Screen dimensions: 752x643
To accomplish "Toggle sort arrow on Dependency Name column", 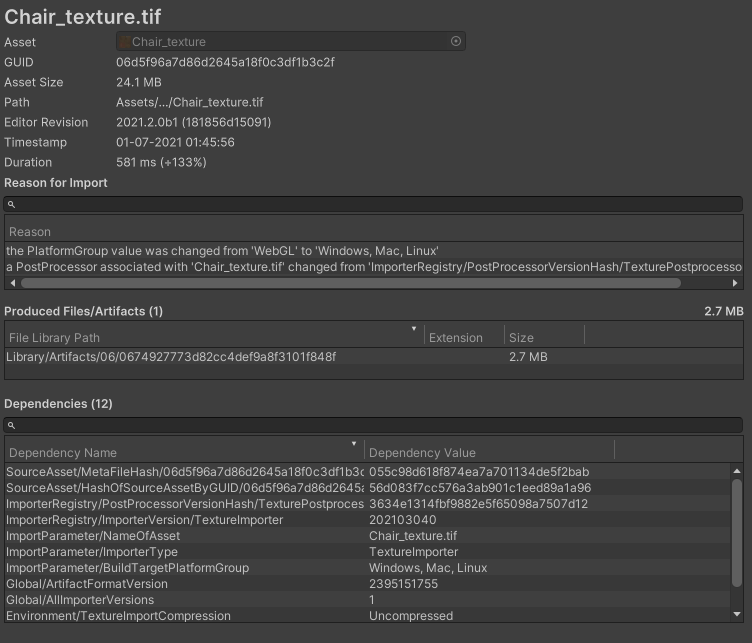I will point(354,444).
